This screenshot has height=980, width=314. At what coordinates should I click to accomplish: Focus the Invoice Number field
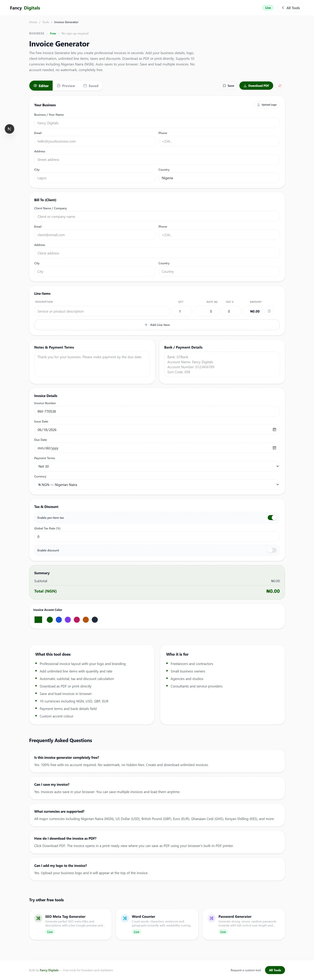pos(157,411)
